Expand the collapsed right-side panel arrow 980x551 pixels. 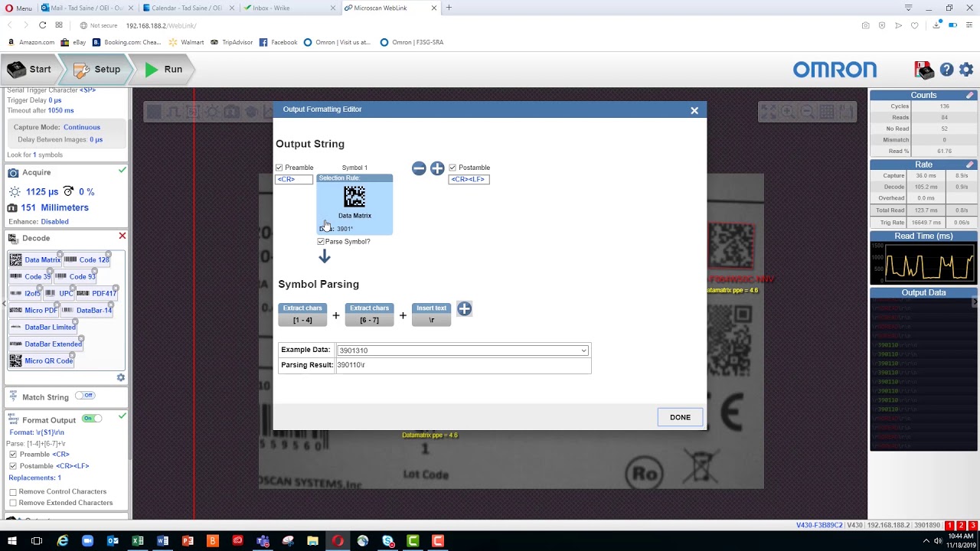(975, 303)
